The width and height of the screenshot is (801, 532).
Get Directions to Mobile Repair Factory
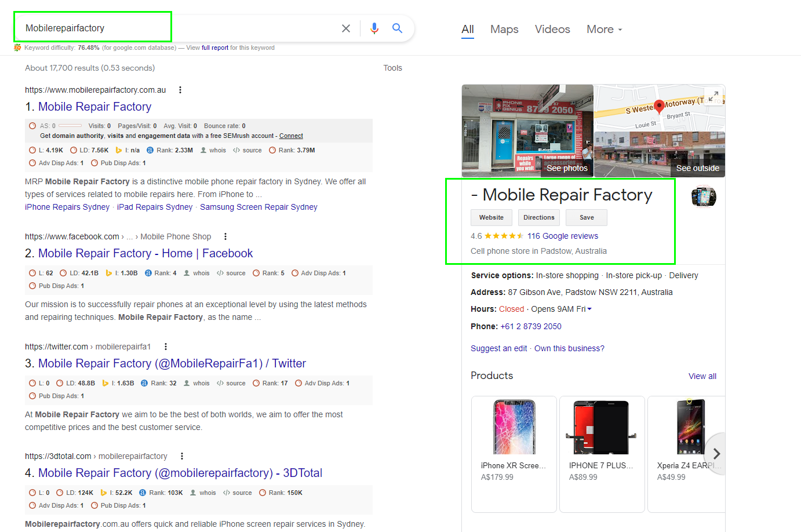(539, 217)
